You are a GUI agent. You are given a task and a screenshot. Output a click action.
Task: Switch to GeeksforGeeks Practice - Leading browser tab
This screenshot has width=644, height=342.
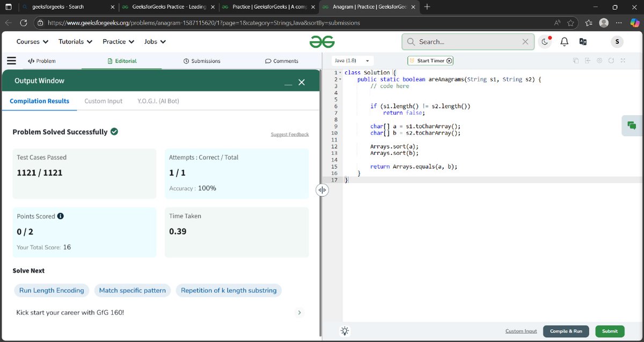click(x=169, y=7)
